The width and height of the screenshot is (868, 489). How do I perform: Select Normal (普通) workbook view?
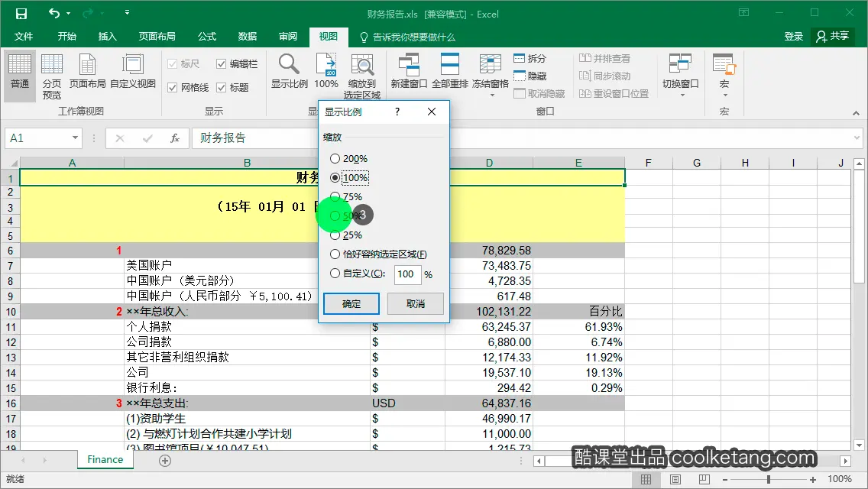20,76
